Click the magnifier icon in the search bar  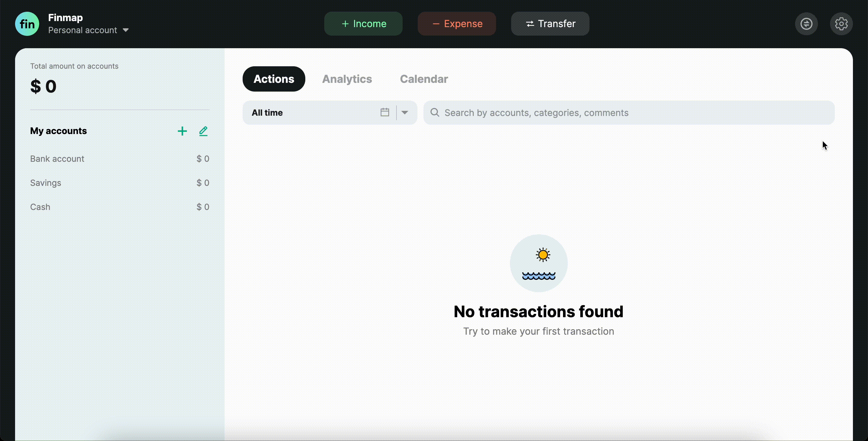[x=435, y=113]
